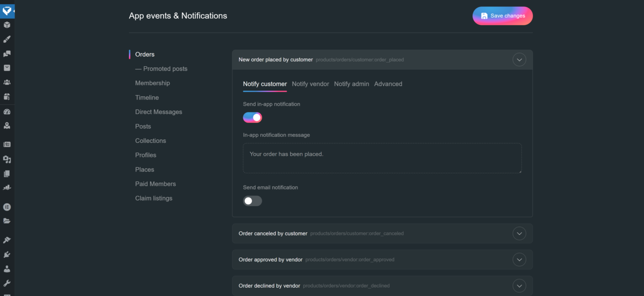Viewport: 644px width, 296px height.
Task: Disable the Send in-app notification toggle
Action: tap(252, 118)
